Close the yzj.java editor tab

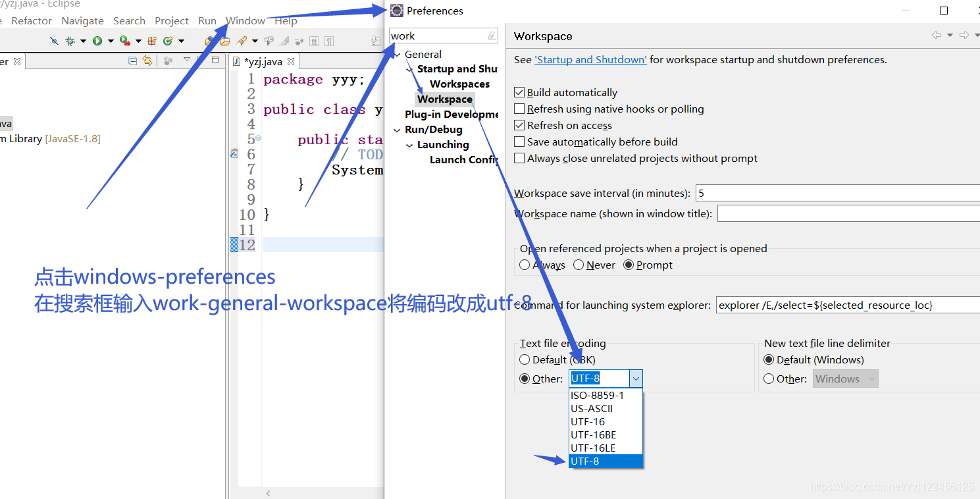click(x=291, y=61)
